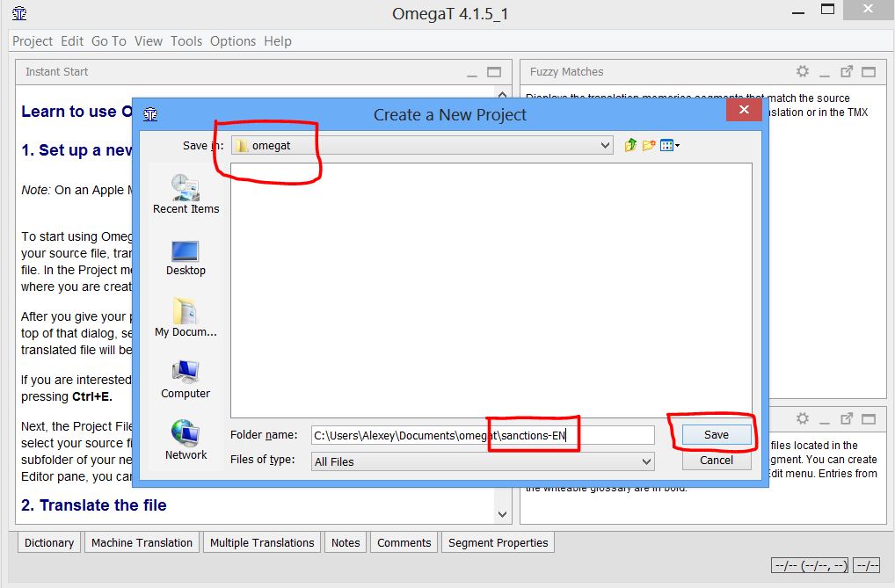Maximize the Fuzzy Matches pane
Image resolution: width=895 pixels, height=588 pixels.
point(868,72)
